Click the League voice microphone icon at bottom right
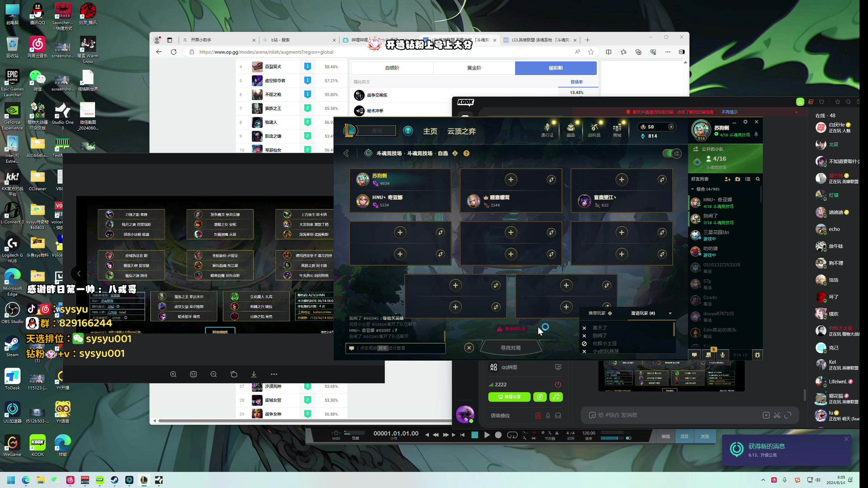The width and height of the screenshot is (868, 488). [722, 355]
